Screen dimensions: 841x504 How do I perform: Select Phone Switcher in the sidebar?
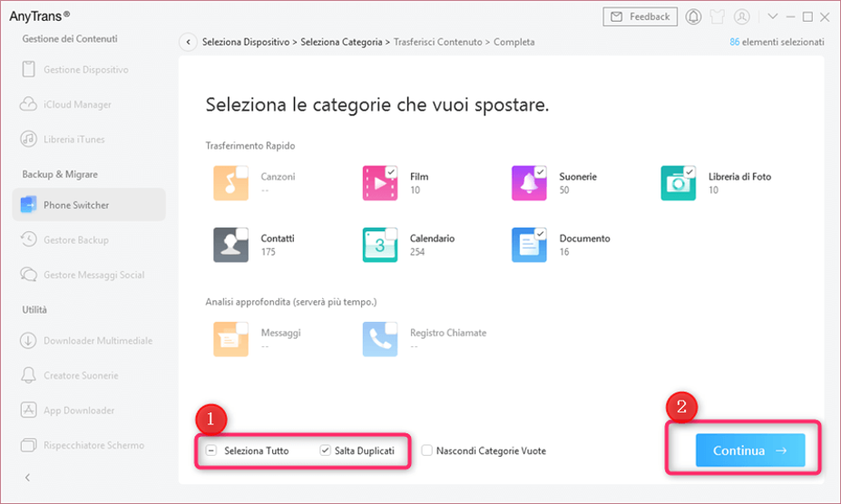click(x=76, y=205)
